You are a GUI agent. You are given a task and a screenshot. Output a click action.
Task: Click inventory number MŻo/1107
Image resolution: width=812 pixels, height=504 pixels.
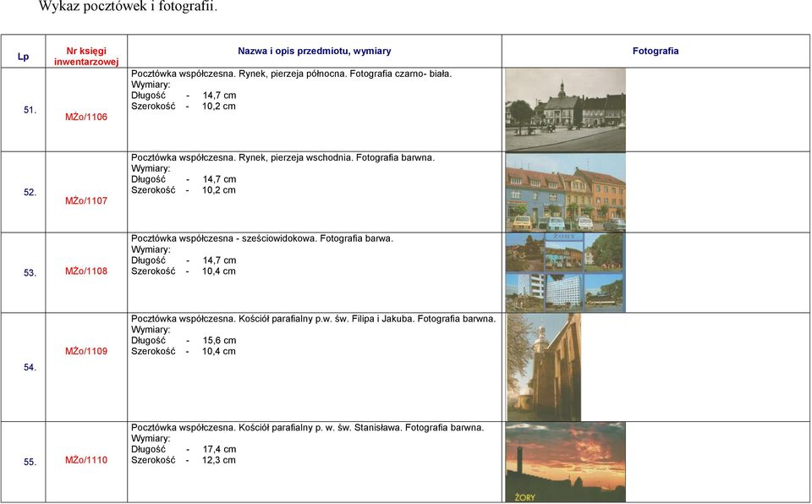86,201
